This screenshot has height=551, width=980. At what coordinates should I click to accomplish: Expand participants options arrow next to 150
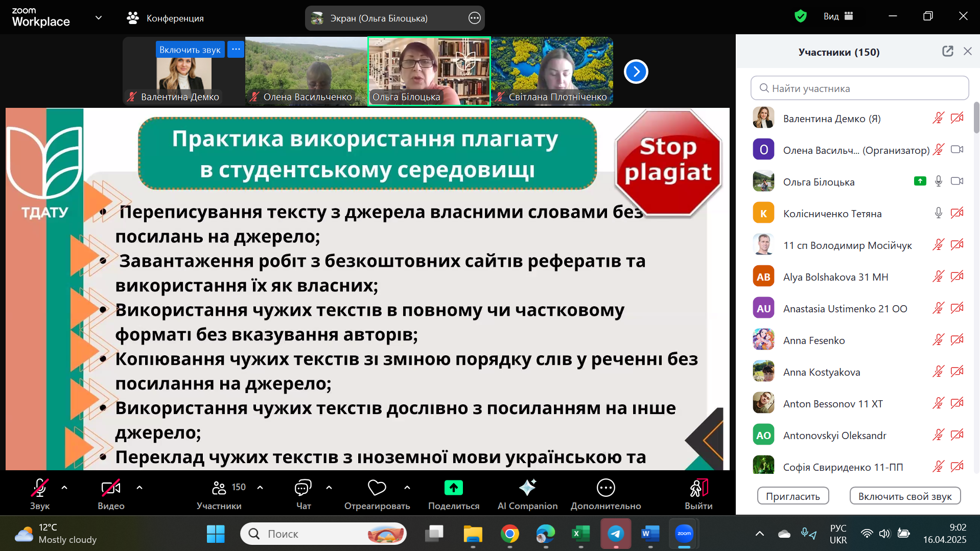tap(260, 488)
